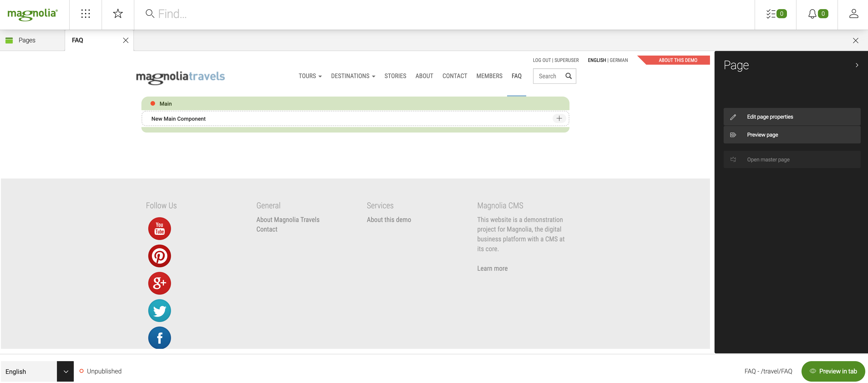Select the FAQ tab in editor

click(x=77, y=40)
